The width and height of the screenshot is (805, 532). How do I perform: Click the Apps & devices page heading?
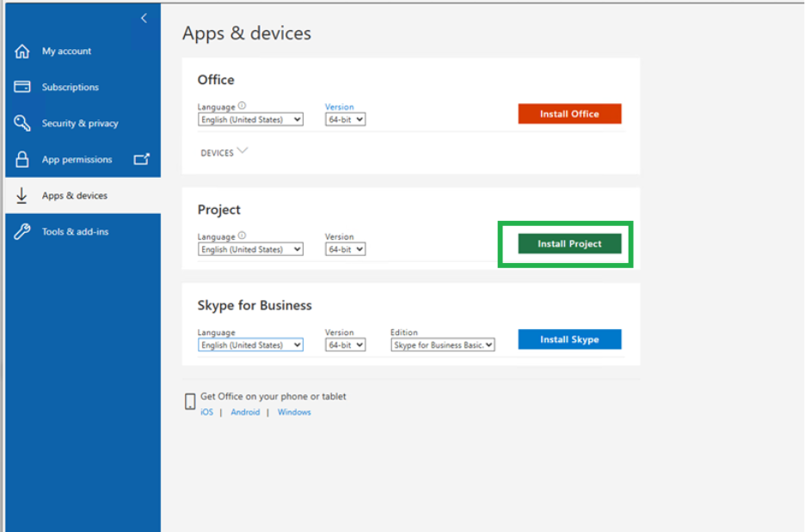pos(247,34)
